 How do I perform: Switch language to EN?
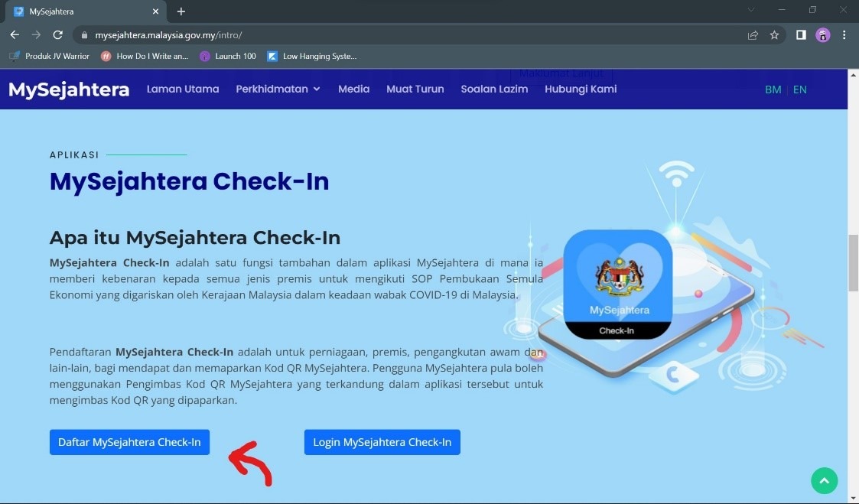pyautogui.click(x=800, y=89)
